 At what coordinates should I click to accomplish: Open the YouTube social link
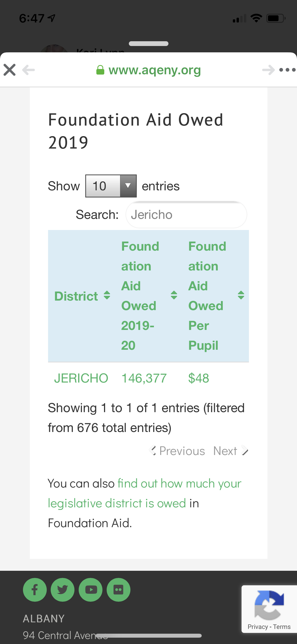click(x=91, y=590)
